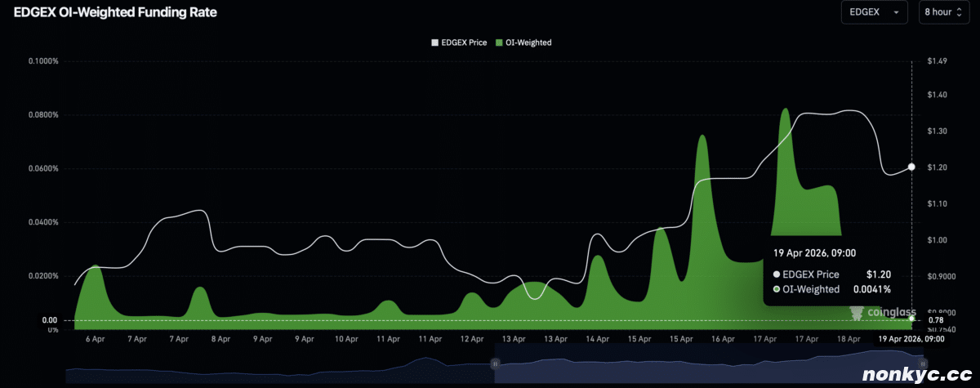Click the caret arrow in EDGEX dropdown

(896, 12)
